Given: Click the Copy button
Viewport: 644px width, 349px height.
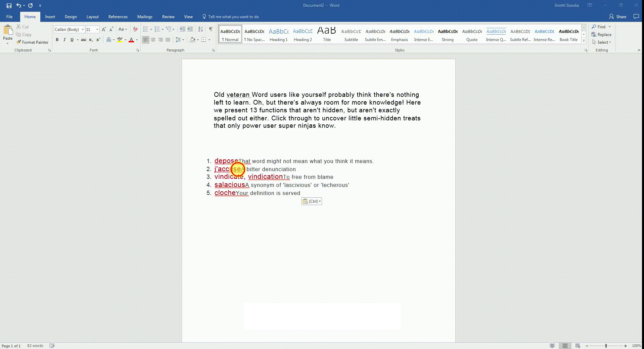Looking at the screenshot, I should click(x=24, y=35).
